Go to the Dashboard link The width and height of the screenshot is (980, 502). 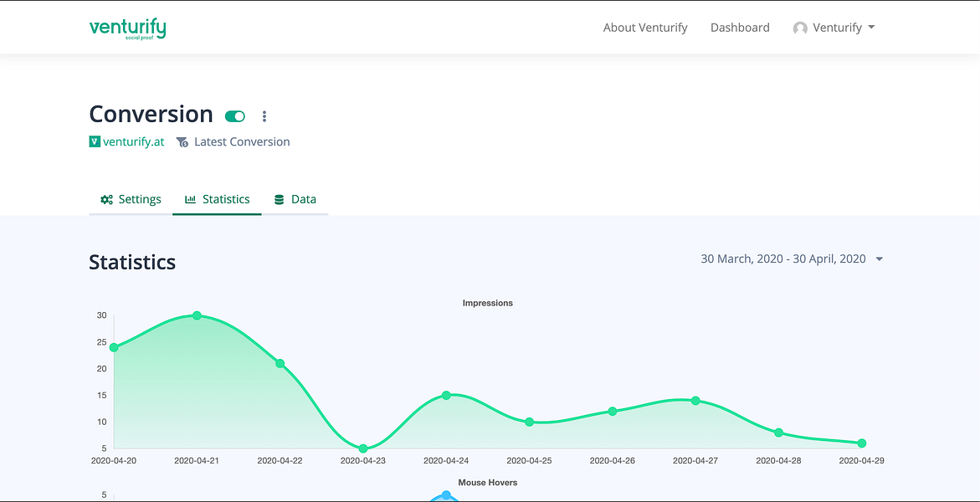[740, 28]
